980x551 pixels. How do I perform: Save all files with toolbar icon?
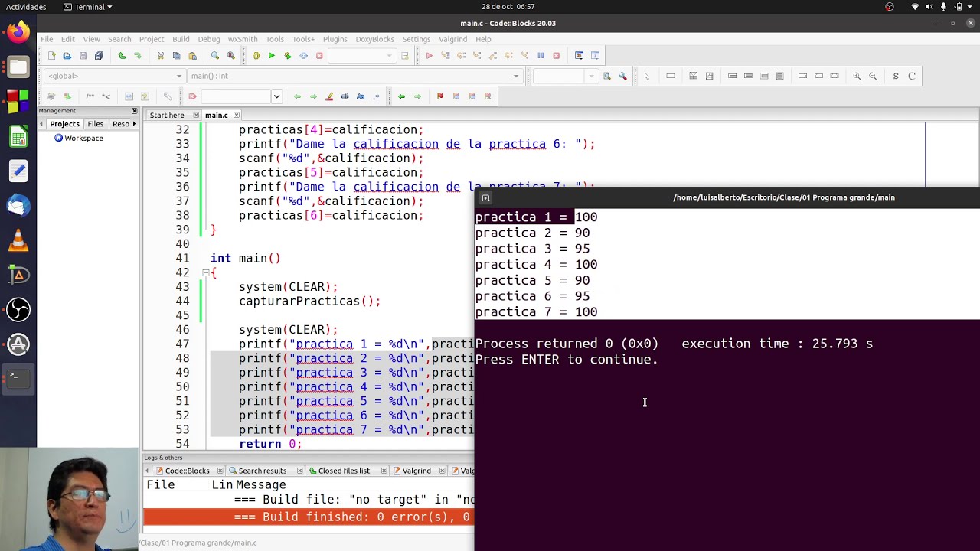click(99, 55)
